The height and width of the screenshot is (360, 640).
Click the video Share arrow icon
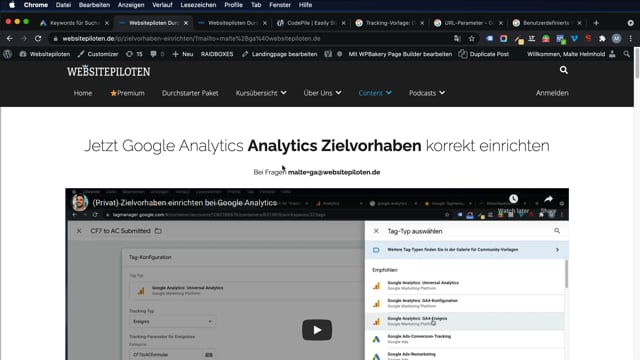(x=548, y=199)
